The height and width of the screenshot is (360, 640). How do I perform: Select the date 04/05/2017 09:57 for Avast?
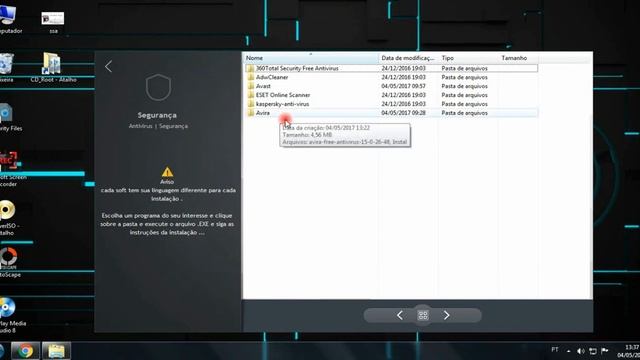pos(403,86)
